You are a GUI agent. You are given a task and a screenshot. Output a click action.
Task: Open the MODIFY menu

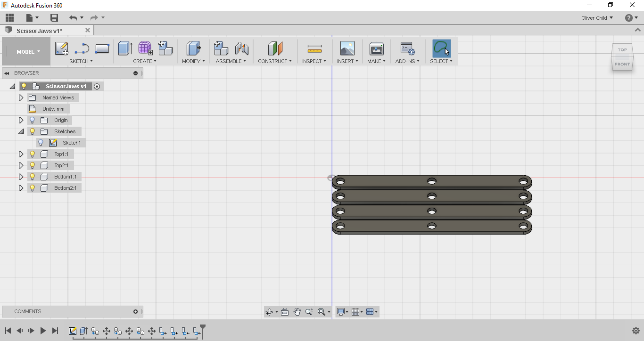[x=193, y=61]
